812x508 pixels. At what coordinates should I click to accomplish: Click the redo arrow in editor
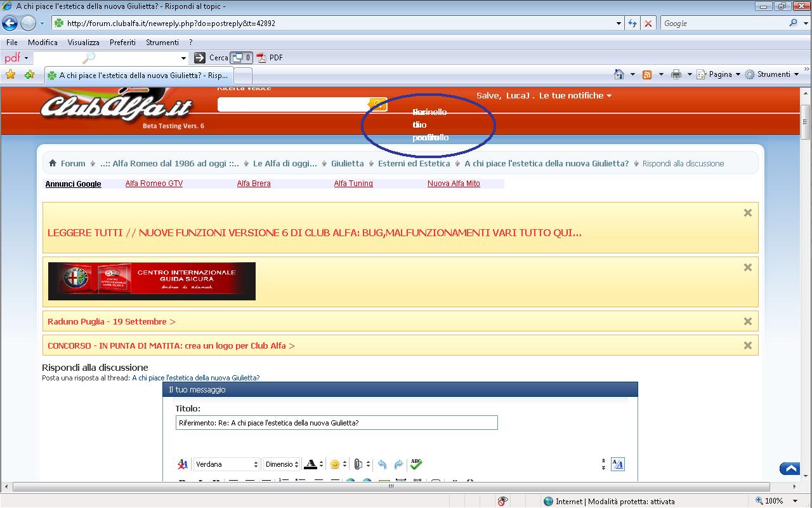click(x=398, y=464)
